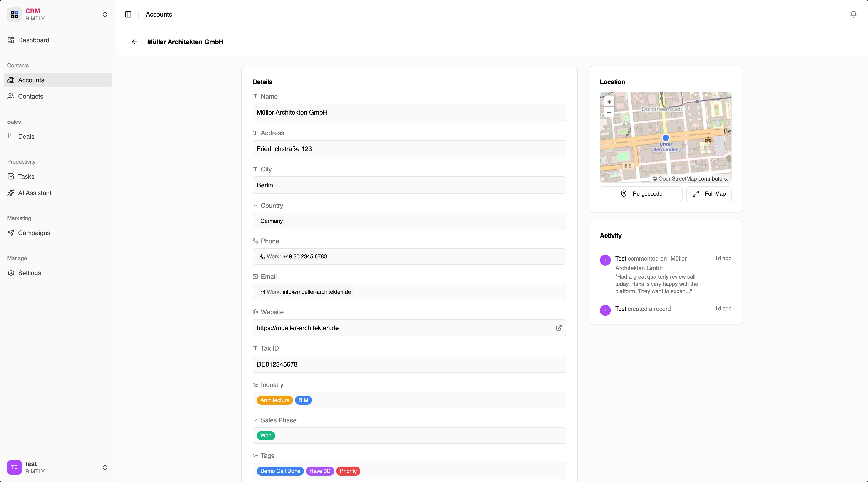Screen dimensions: 868x482
Task: Expand the workspace switcher next to CRM BIMTLY
Action: (x=105, y=15)
